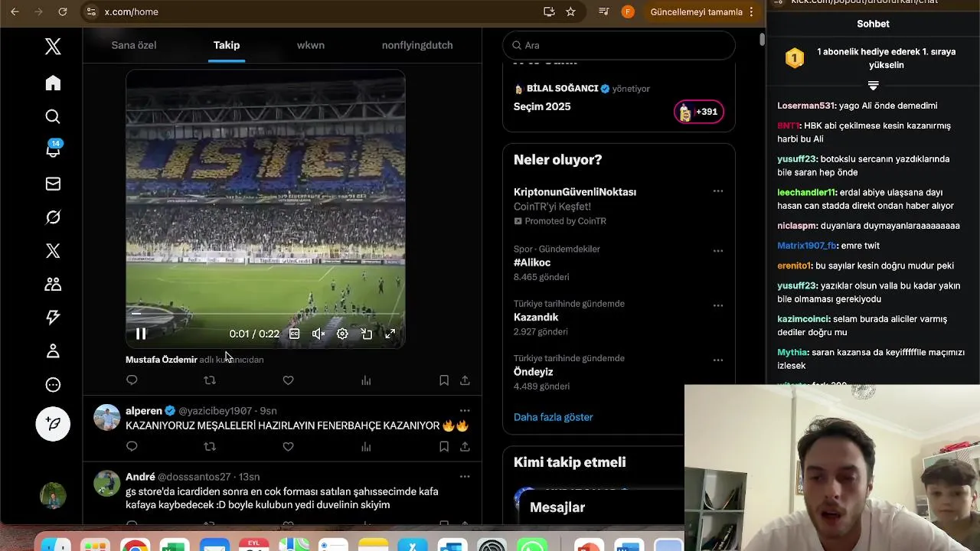Open account switcher avatar at sidebar bottom
The height and width of the screenshot is (551, 980).
[53, 496]
